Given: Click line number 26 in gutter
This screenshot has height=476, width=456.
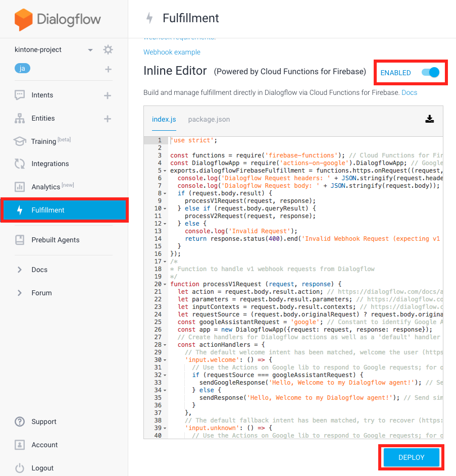Looking at the screenshot, I should pyautogui.click(x=158, y=330).
